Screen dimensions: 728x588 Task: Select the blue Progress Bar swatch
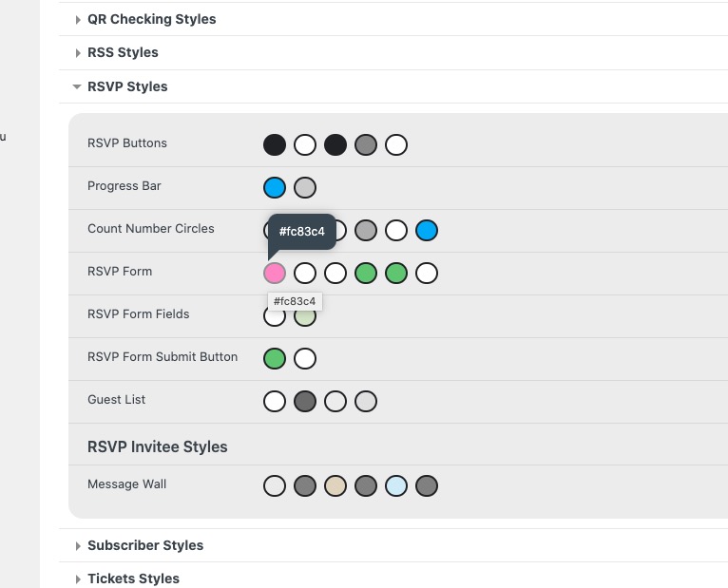[275, 188]
